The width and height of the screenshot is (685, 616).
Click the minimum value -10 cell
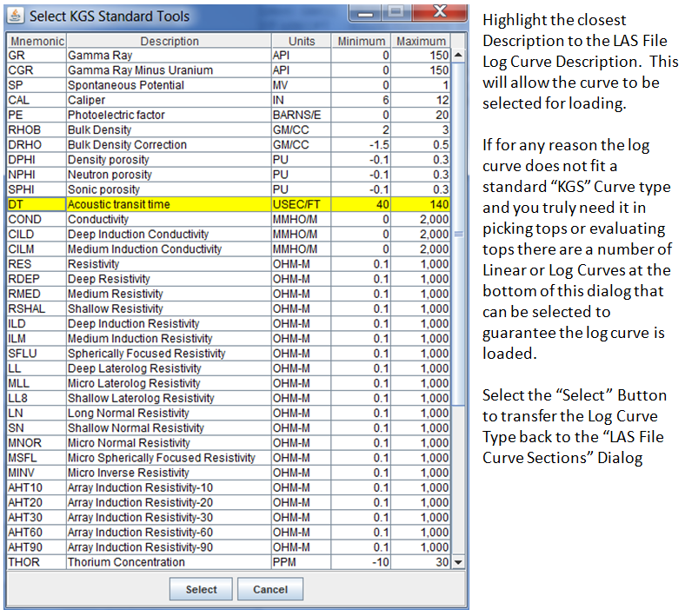362,562
